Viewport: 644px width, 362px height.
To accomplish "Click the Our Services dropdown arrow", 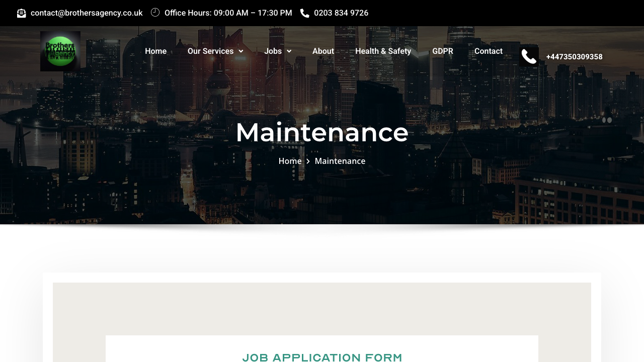I will pos(241,51).
